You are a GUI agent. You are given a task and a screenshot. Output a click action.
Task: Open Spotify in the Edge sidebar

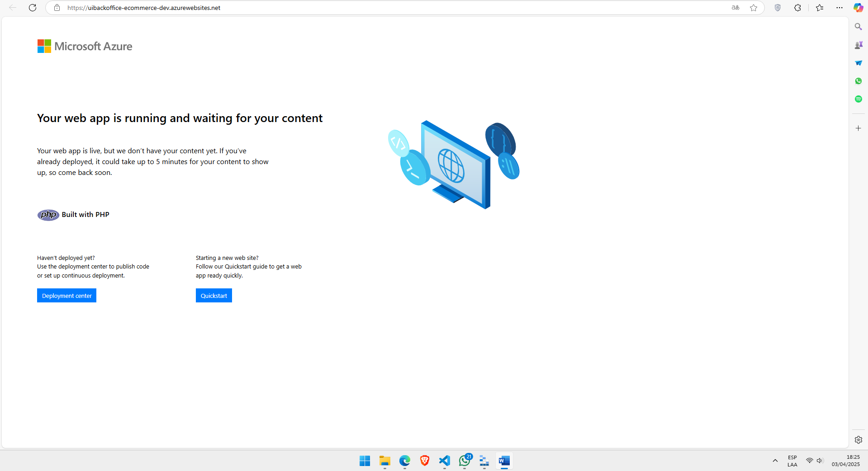coord(858,99)
